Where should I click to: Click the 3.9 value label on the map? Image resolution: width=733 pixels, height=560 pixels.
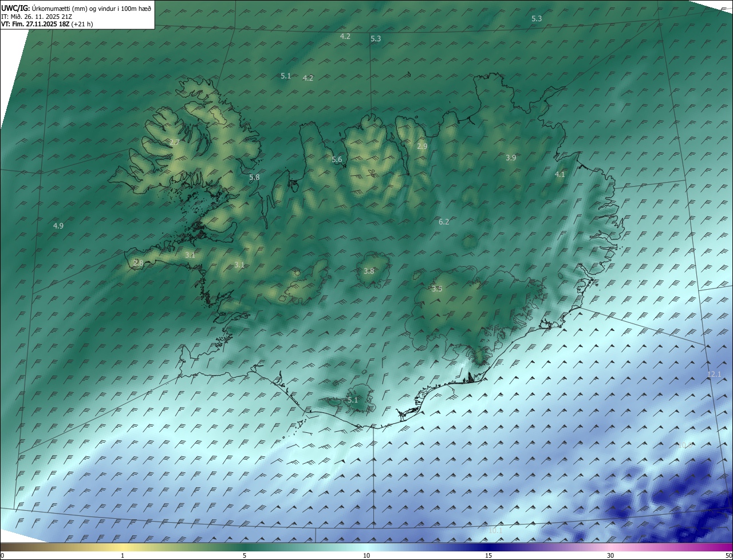(511, 157)
